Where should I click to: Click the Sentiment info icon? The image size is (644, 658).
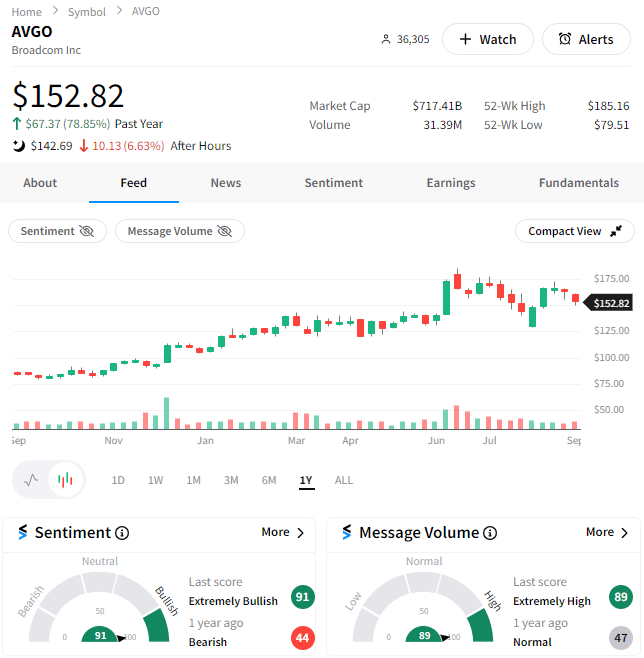point(122,533)
